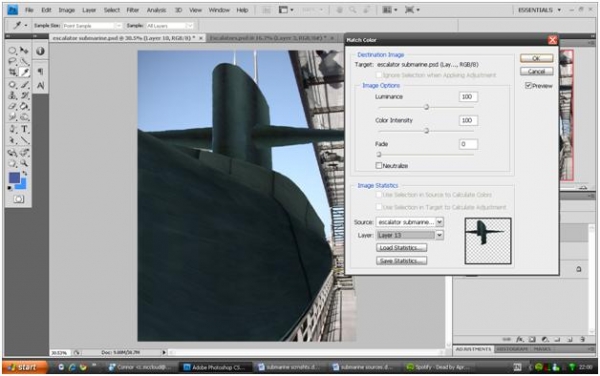Add a layer style with fx button
The height and width of the screenshot is (376, 600).
(520, 339)
